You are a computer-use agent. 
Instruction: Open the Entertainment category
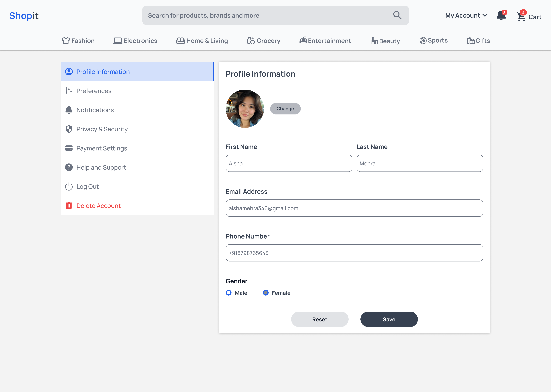click(x=325, y=41)
